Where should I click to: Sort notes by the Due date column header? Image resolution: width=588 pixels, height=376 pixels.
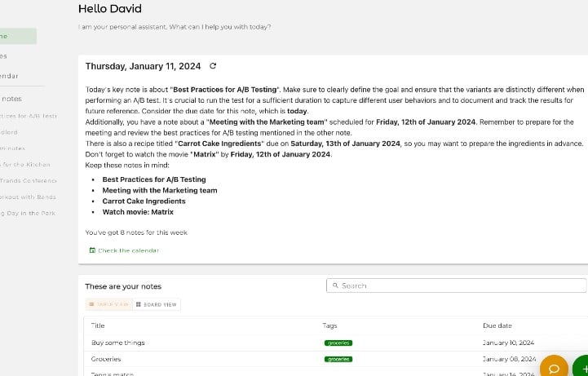[x=497, y=325]
